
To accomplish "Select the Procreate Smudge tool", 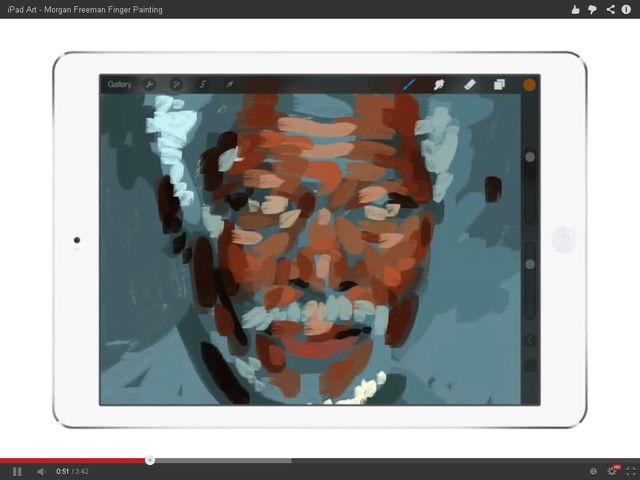I will click(439, 84).
